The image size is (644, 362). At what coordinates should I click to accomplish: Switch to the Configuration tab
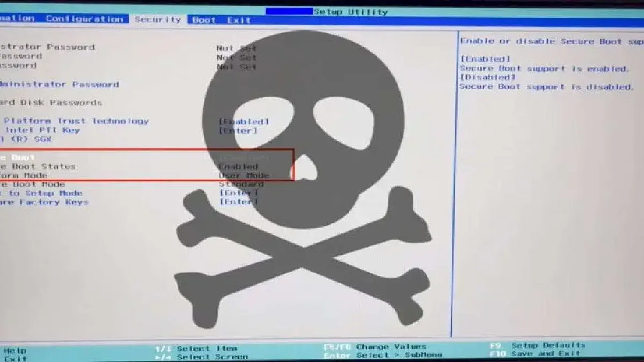coord(84,19)
